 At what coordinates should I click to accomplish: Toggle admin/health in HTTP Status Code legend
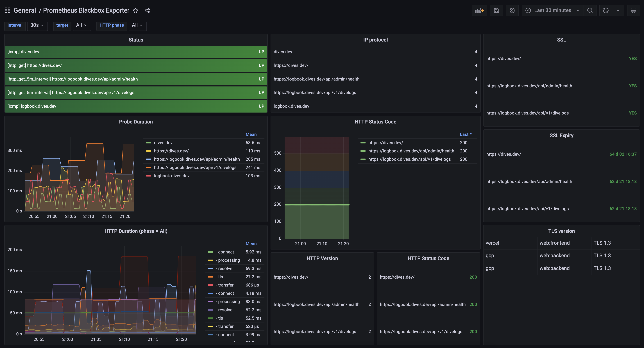click(411, 151)
